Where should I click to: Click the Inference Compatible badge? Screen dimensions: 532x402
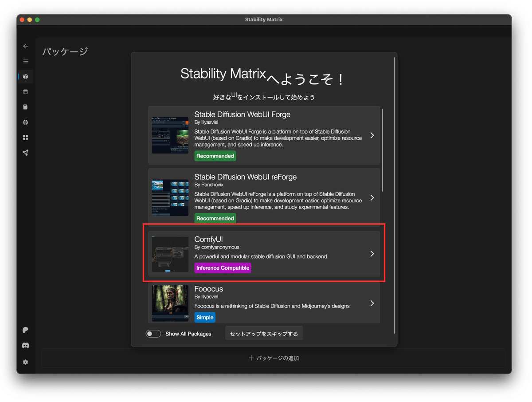[x=223, y=268]
